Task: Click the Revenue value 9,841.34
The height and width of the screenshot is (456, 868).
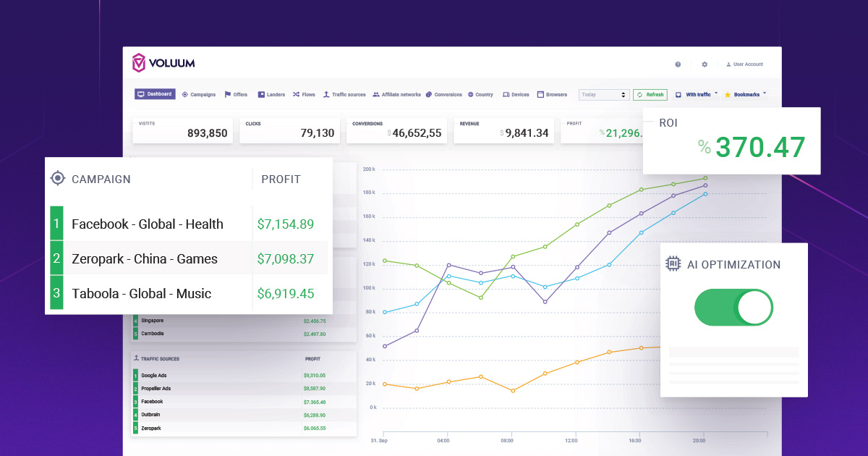Action: pyautogui.click(x=527, y=133)
